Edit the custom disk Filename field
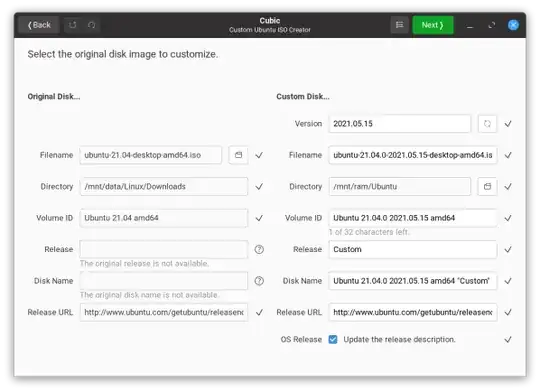This screenshot has width=540, height=392. coord(413,155)
